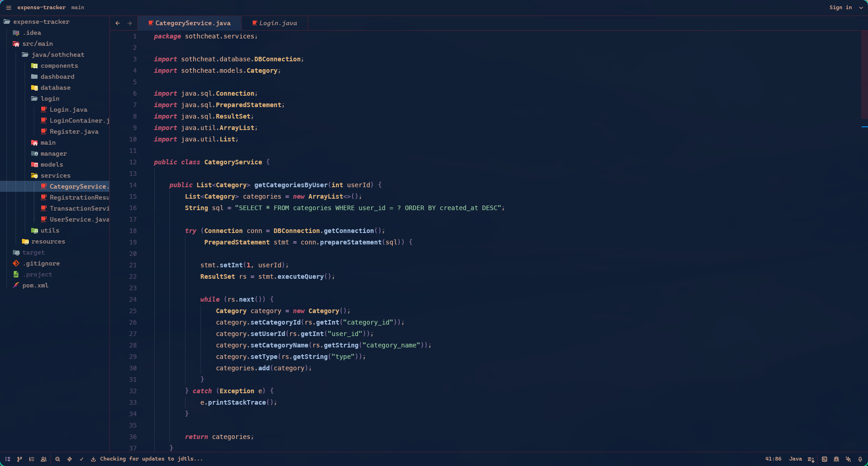Click the SQL query string on line 16

(x=368, y=208)
